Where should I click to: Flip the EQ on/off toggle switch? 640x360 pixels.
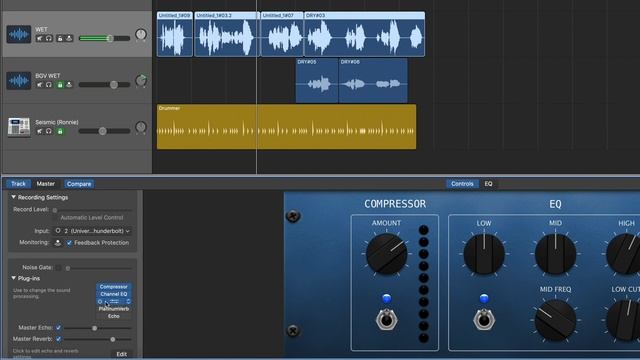[484, 319]
